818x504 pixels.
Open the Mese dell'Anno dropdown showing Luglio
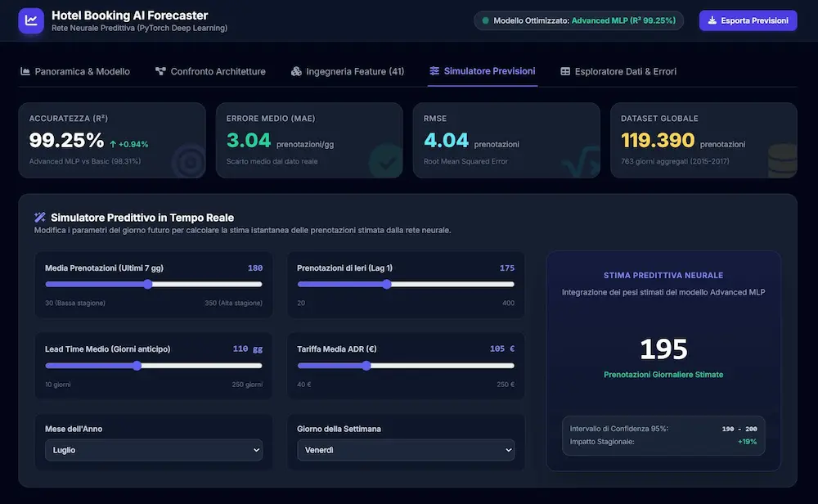(x=154, y=450)
